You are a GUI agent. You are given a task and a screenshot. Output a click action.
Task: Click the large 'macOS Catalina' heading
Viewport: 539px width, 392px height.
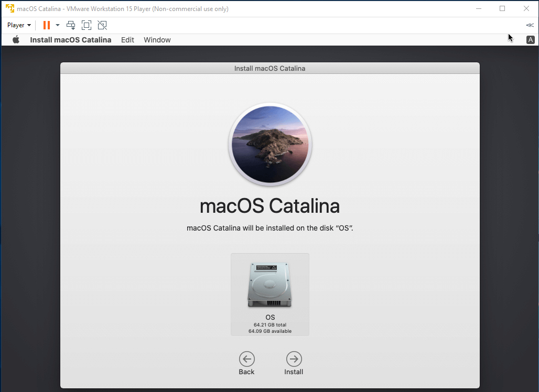tap(270, 206)
